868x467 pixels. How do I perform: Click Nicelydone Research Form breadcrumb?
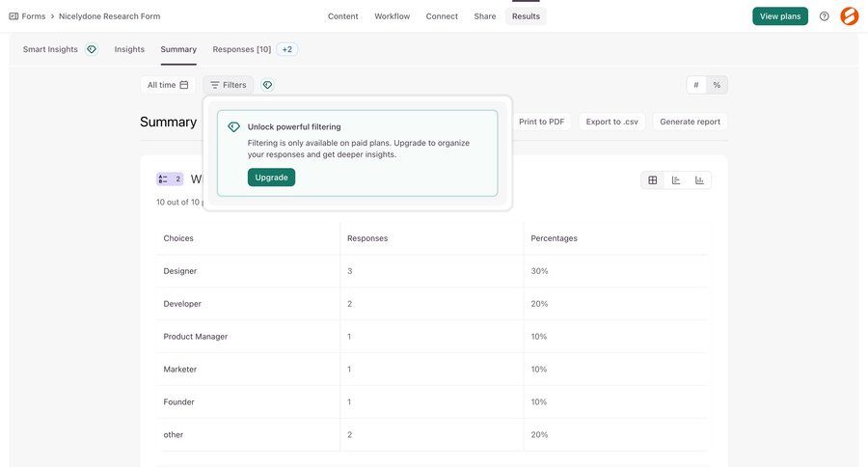coord(110,16)
